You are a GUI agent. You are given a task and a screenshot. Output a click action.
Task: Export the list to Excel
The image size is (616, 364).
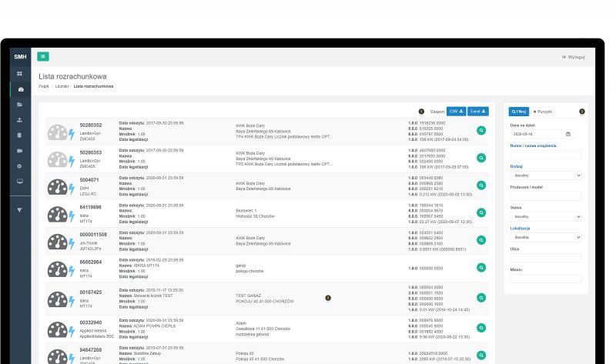[x=478, y=112]
